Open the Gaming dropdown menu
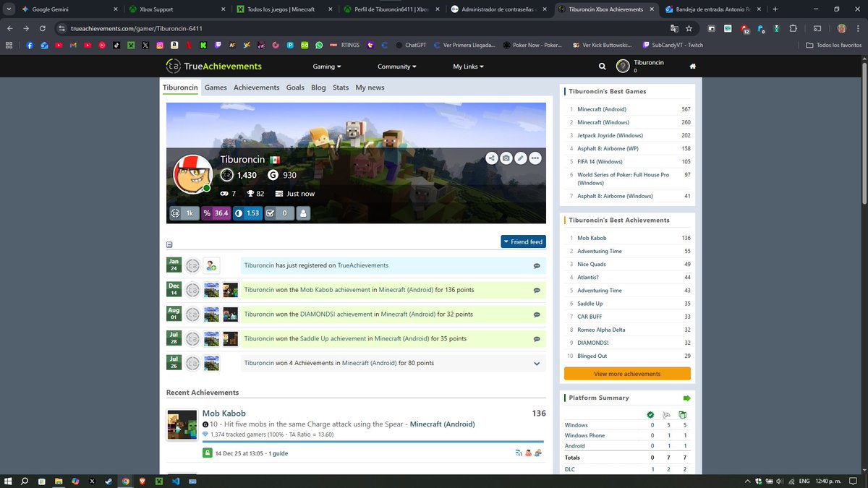This screenshot has height=488, width=868. pyautogui.click(x=327, y=67)
